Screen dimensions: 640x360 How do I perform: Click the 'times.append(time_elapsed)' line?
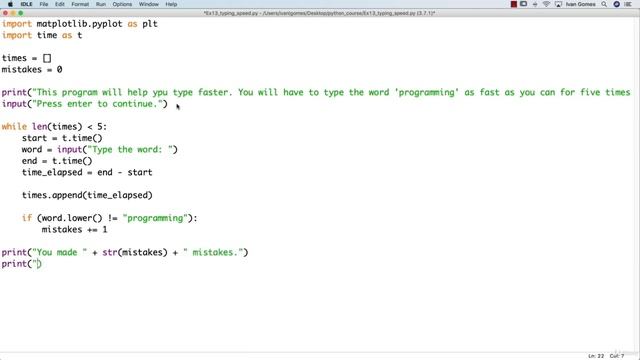87,195
